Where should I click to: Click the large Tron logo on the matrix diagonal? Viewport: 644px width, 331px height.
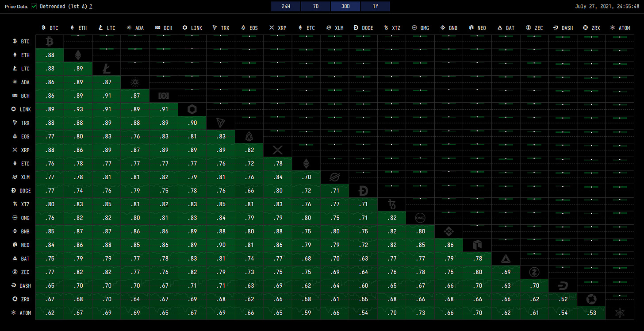221,123
